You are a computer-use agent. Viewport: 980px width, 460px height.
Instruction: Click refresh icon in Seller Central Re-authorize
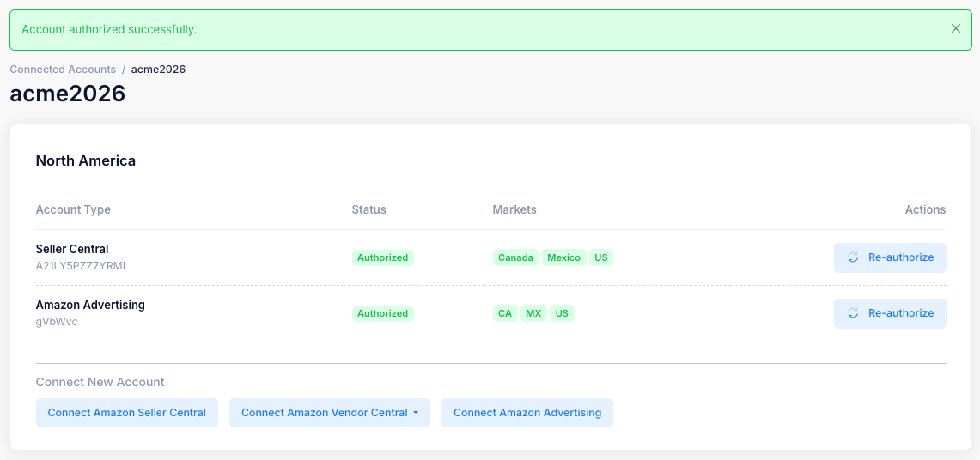click(853, 257)
